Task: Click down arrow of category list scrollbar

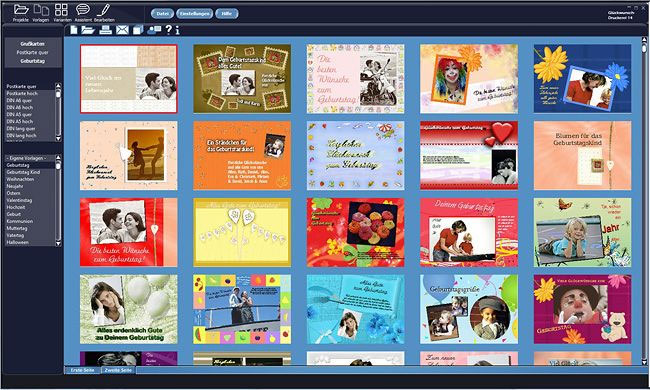Action: point(58,243)
